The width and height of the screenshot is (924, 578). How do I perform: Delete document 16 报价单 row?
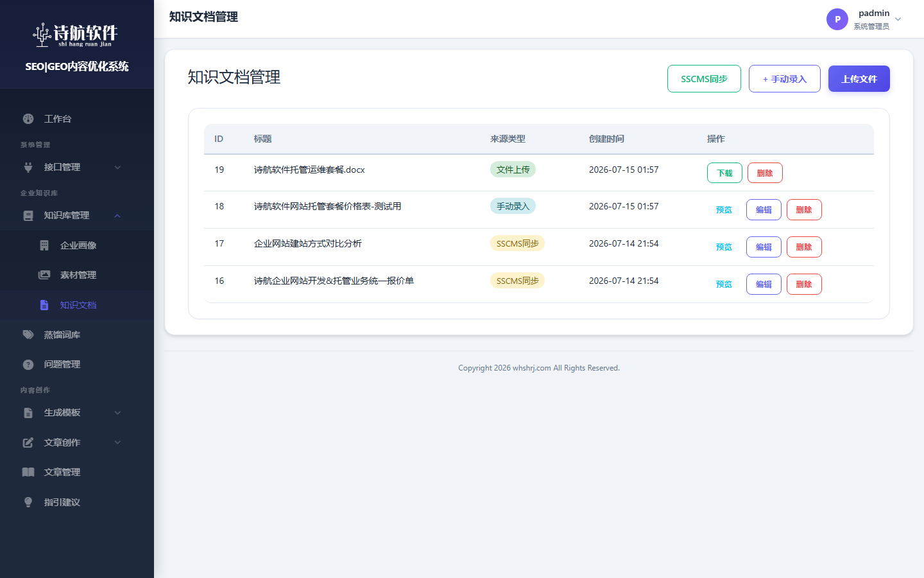click(804, 284)
